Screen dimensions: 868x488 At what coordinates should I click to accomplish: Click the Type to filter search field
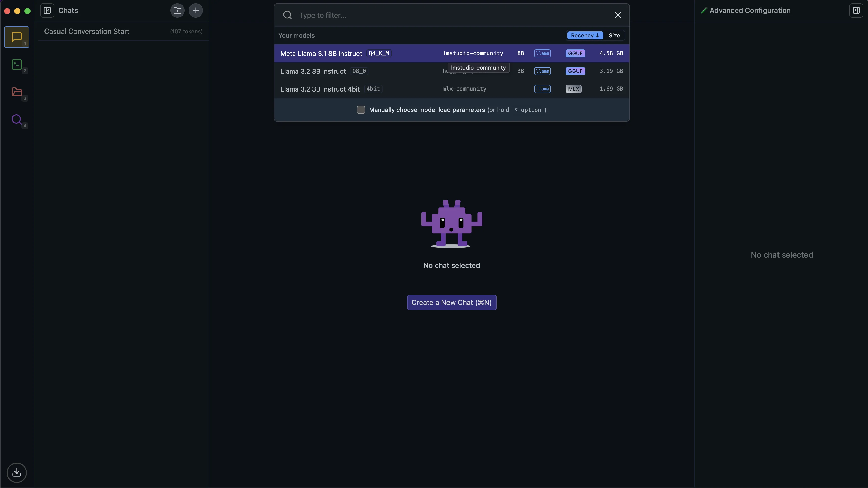452,15
